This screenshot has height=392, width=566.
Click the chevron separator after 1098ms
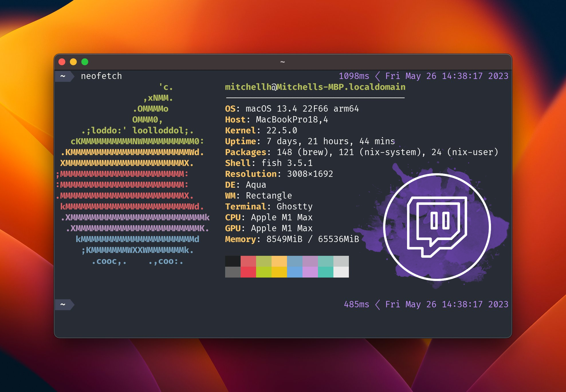click(x=378, y=76)
